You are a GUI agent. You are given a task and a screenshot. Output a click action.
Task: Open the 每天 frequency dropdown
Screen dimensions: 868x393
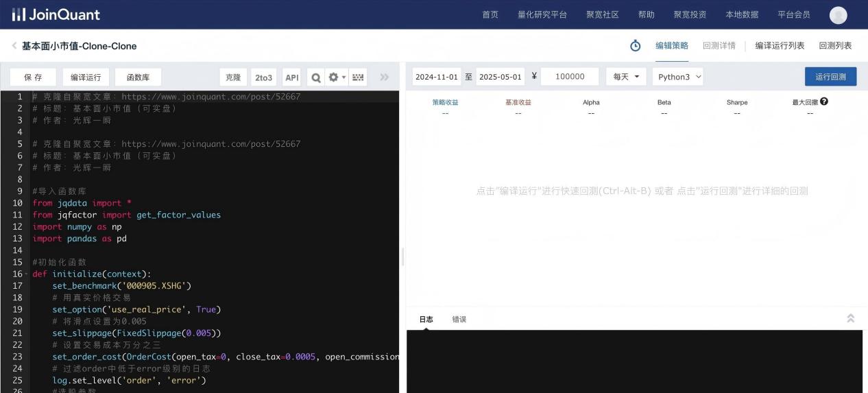(x=626, y=77)
